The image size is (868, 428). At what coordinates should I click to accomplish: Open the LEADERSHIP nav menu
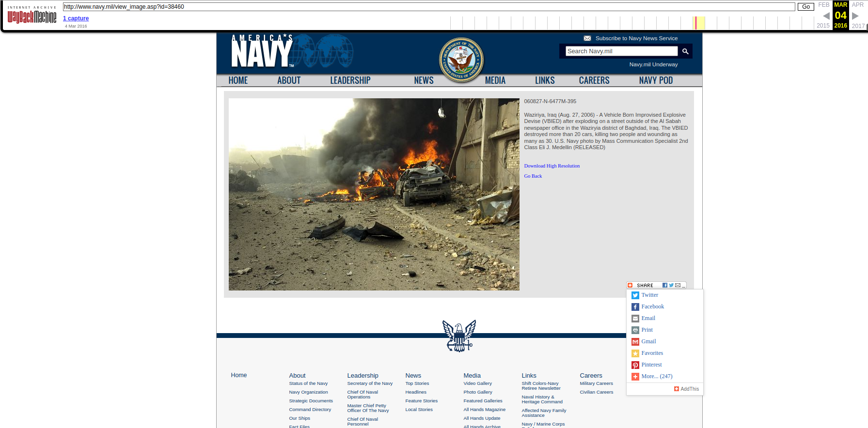(x=350, y=80)
